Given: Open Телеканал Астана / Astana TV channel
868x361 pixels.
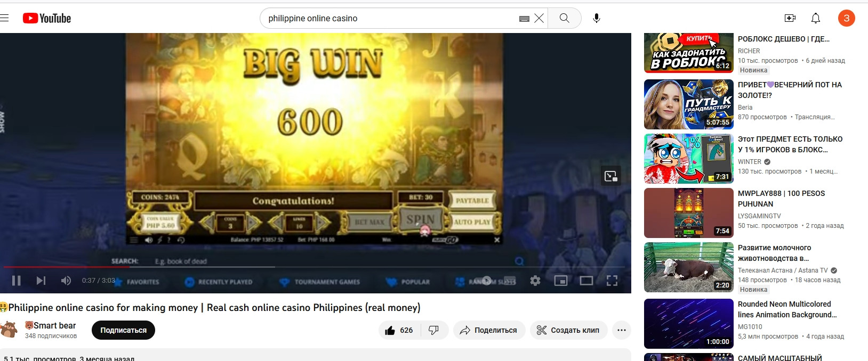Looking at the screenshot, I should click(x=783, y=270).
